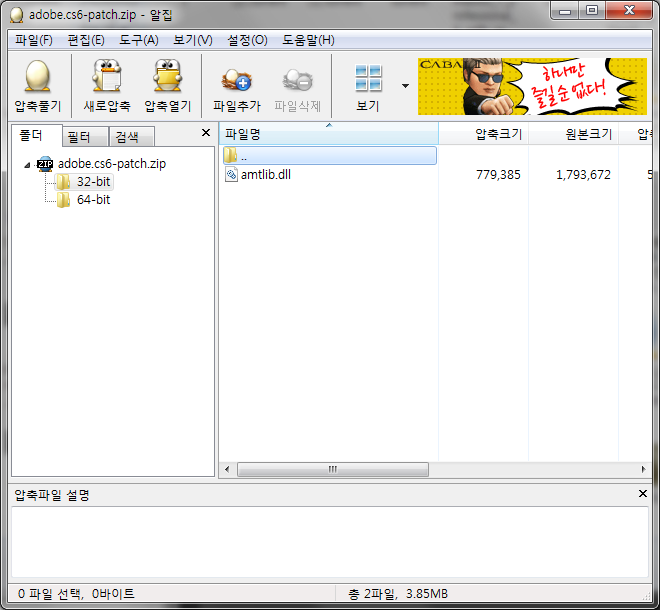Screen dimensions: 660x610
Task: Click the 파일추가 add file icon
Action: [x=237, y=80]
